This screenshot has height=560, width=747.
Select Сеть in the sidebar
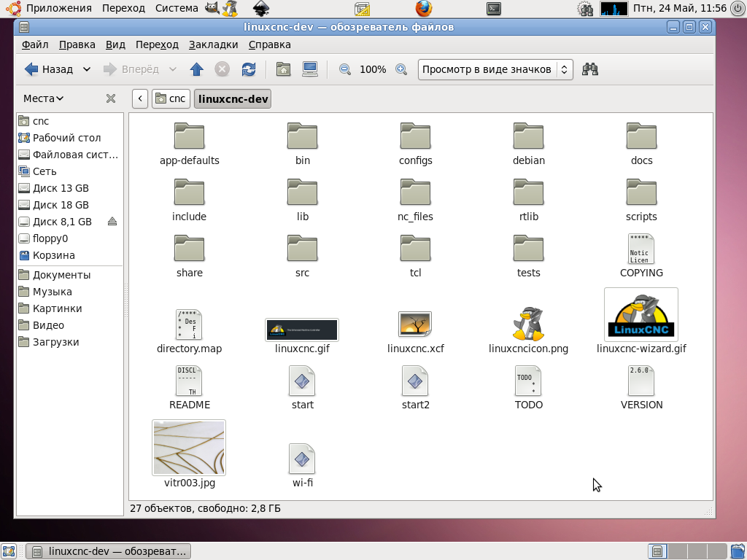[x=70, y=171]
